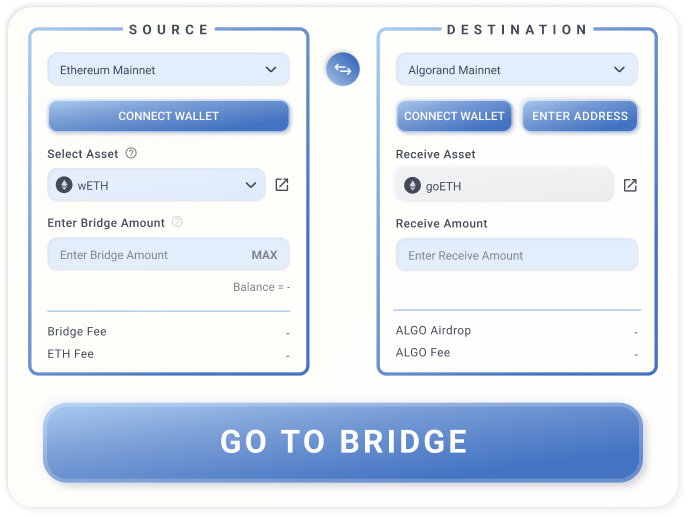Click the Balance readout text
The height and width of the screenshot is (517, 688).
261,287
